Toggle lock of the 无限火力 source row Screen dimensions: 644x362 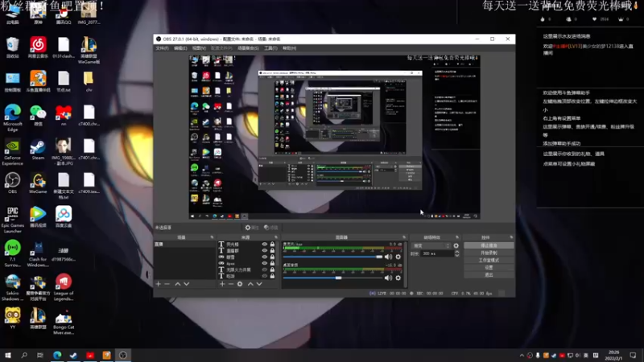pos(272,269)
